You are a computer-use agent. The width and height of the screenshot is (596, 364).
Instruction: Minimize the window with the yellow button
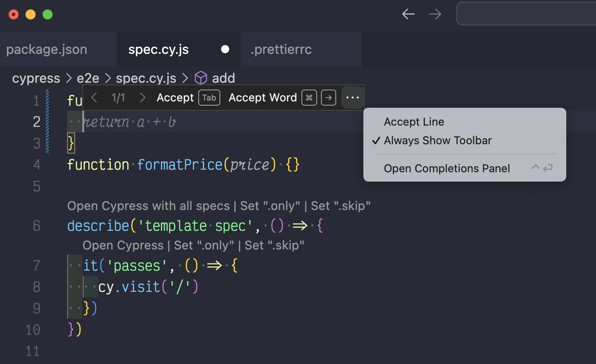point(31,14)
